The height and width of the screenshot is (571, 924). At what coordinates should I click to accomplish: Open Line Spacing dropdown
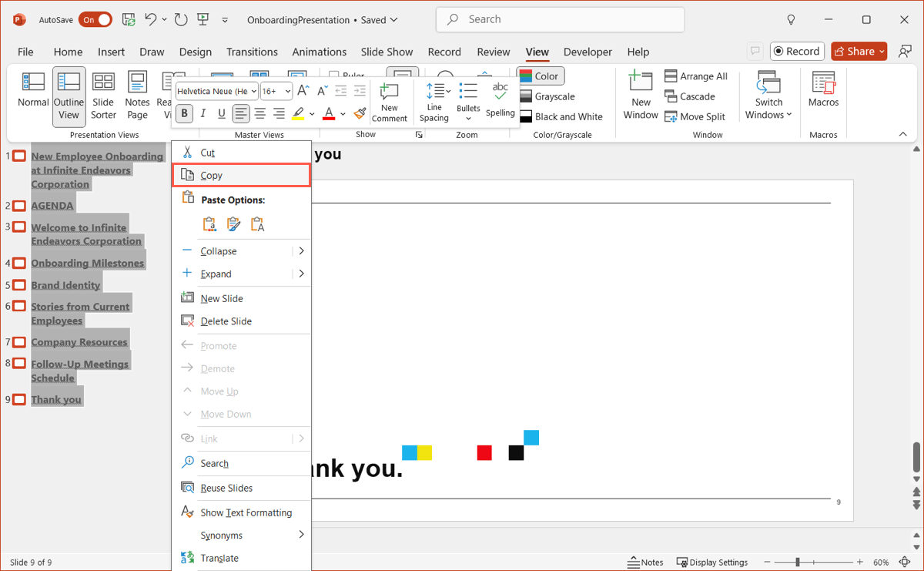pyautogui.click(x=434, y=102)
